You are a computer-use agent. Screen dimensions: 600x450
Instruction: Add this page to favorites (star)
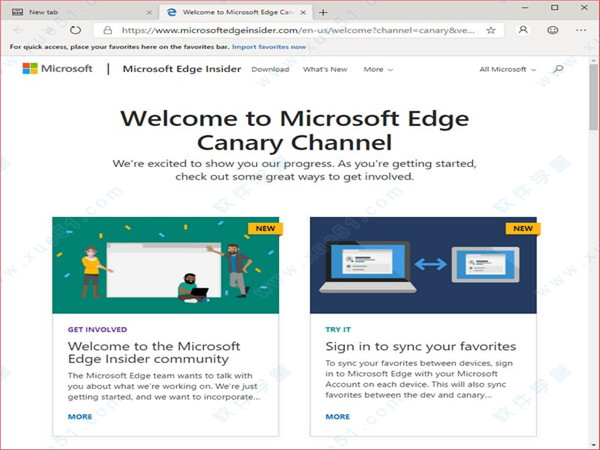click(491, 30)
